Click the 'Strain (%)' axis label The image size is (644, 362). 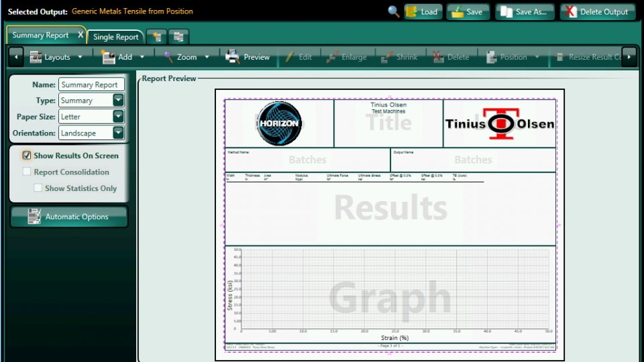pos(394,338)
